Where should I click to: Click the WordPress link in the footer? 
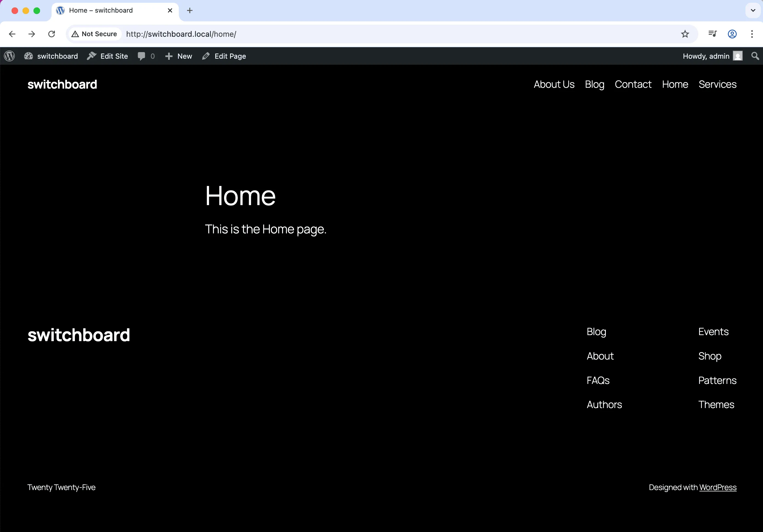717,487
